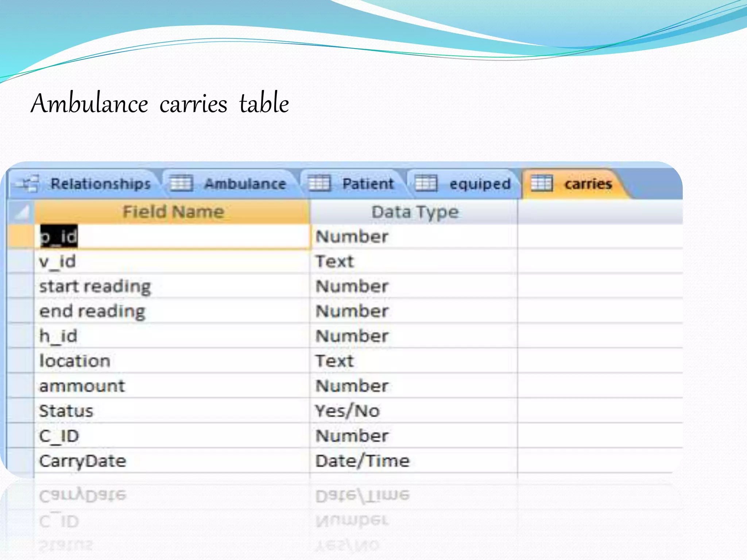
Task: Open Data Type cell for Status
Action: coord(414,411)
